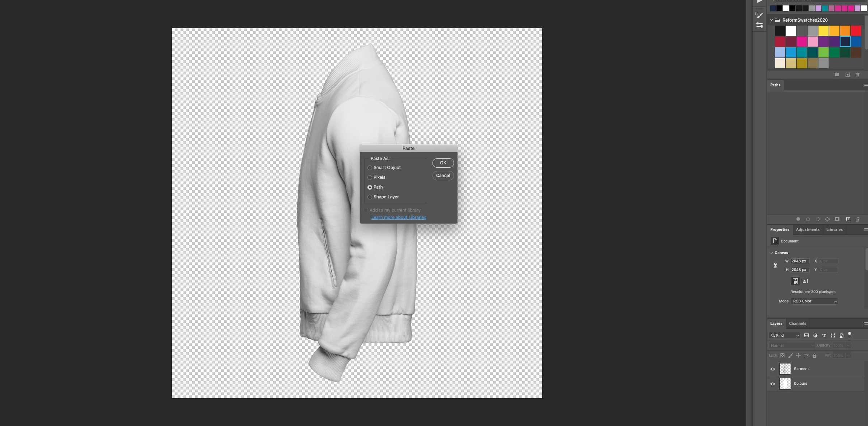Viewport: 868px width, 426px height.
Task: Click create new swatch group folder icon
Action: [837, 75]
